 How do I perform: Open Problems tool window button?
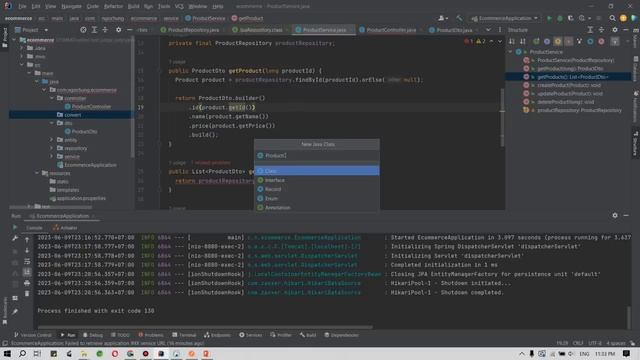[x=151, y=335]
